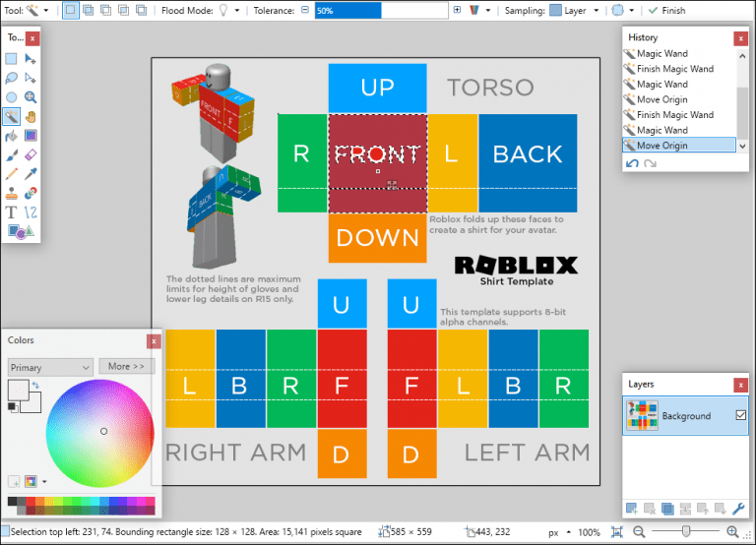The width and height of the screenshot is (756, 545).
Task: Click the More >> button in Colors
Action: point(126,366)
